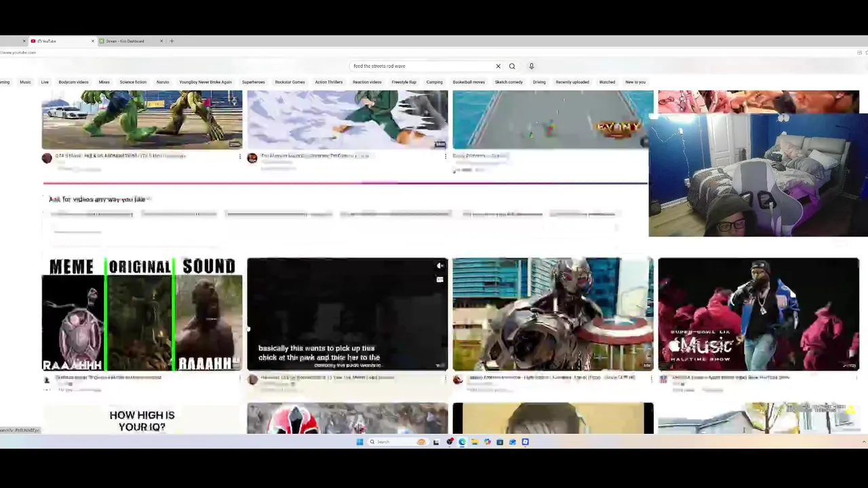Open the Super Bowl LIX Halftime Show thumbnail

758,314
